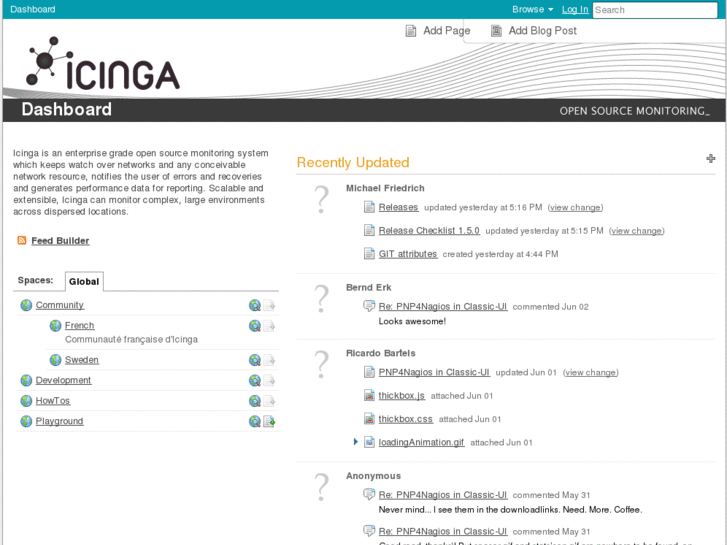
Task: Open the Feed Builder link
Action: [x=60, y=241]
